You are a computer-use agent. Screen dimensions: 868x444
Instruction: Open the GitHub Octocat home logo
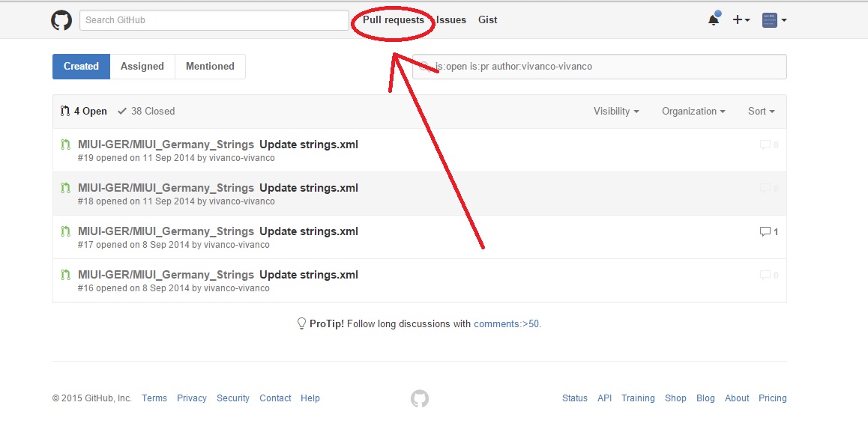tap(61, 20)
